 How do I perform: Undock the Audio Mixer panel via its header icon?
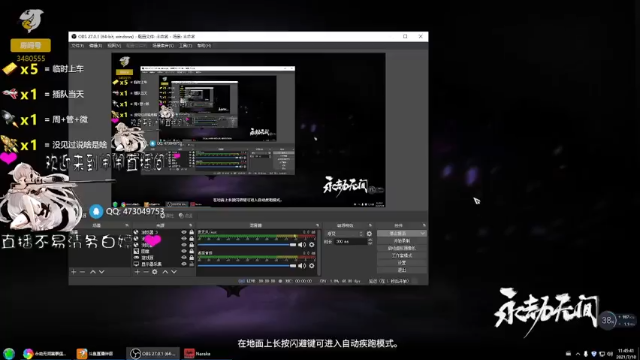coord(317,225)
